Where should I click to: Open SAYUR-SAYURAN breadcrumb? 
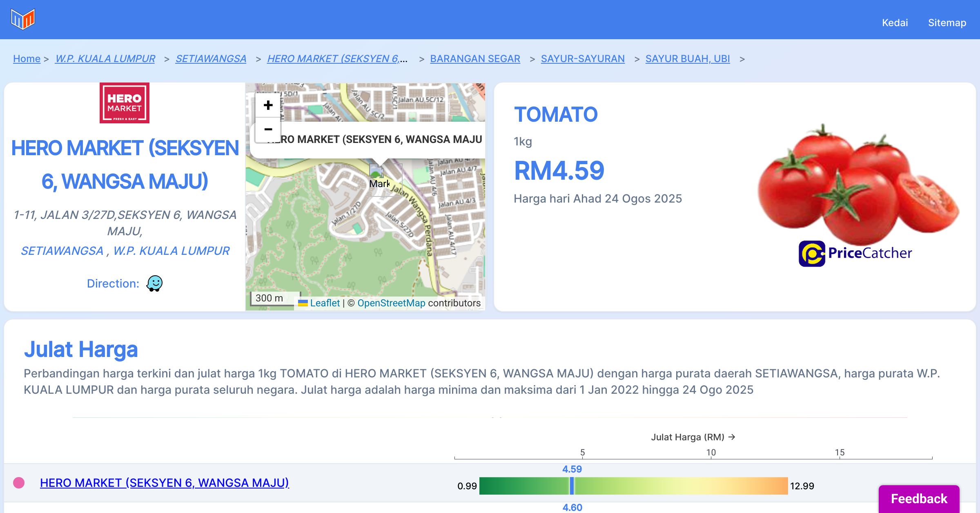[x=583, y=58]
